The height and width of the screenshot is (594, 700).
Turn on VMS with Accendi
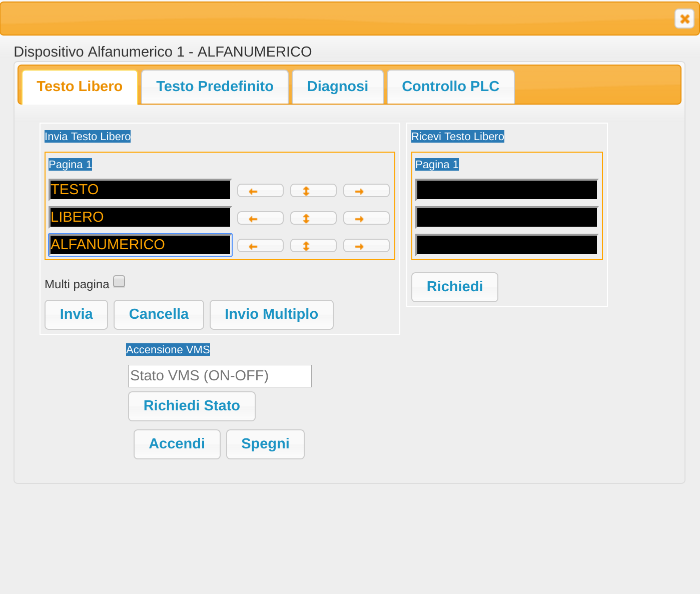[177, 444]
